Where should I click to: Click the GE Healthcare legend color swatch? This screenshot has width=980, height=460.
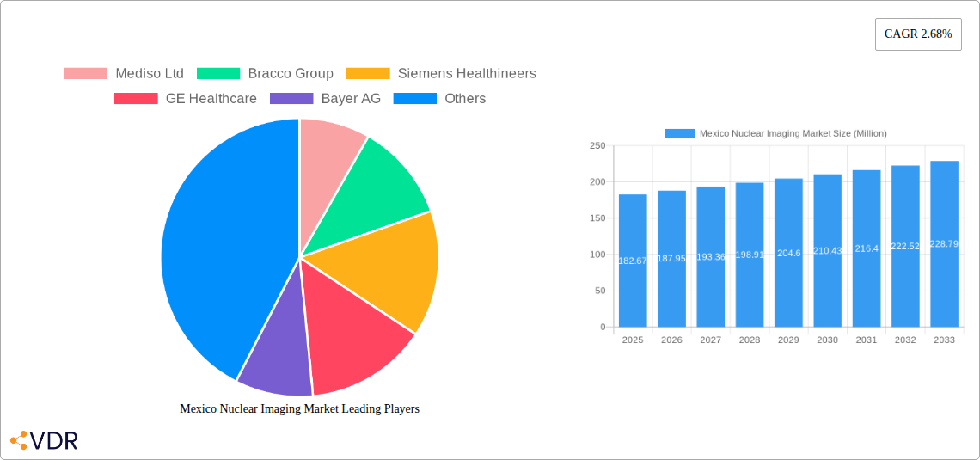(136, 99)
